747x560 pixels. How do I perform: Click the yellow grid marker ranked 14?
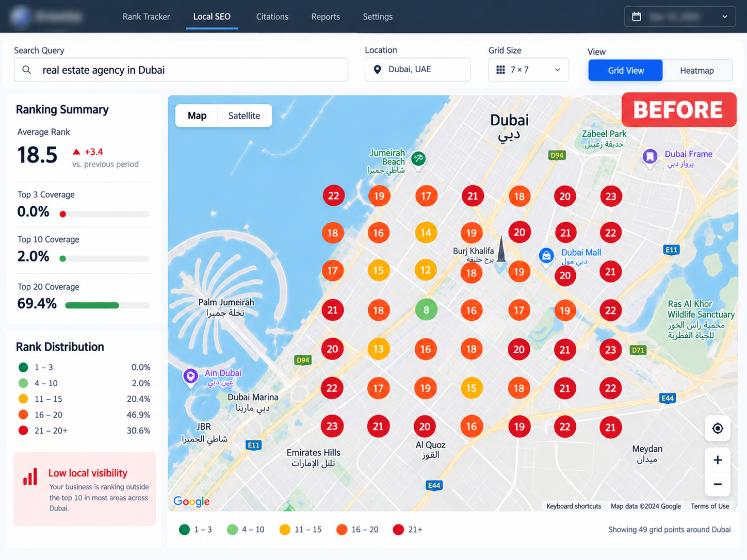(x=426, y=233)
